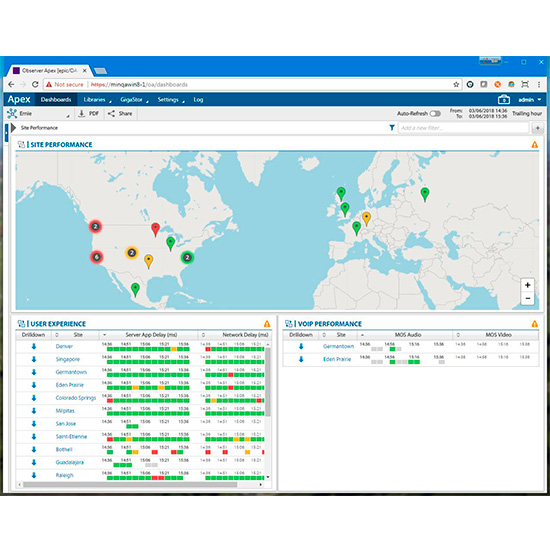Click the Share icon in toolbar
The width and height of the screenshot is (550, 550).
click(x=111, y=114)
